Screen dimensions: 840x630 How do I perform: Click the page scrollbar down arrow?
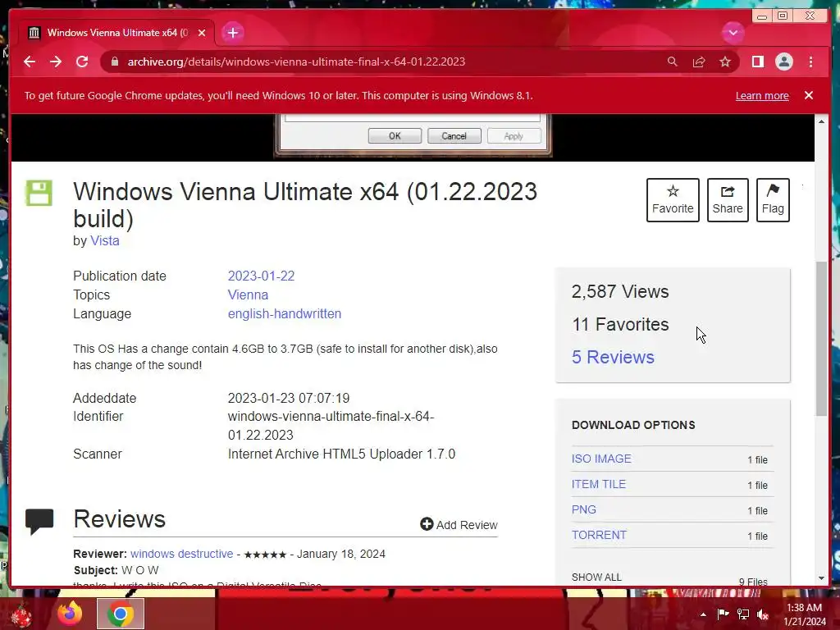821,578
